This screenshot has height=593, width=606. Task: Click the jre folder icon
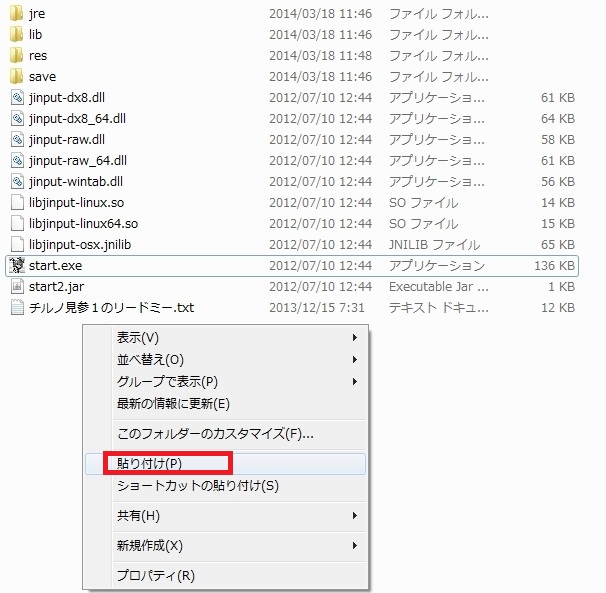17,14
